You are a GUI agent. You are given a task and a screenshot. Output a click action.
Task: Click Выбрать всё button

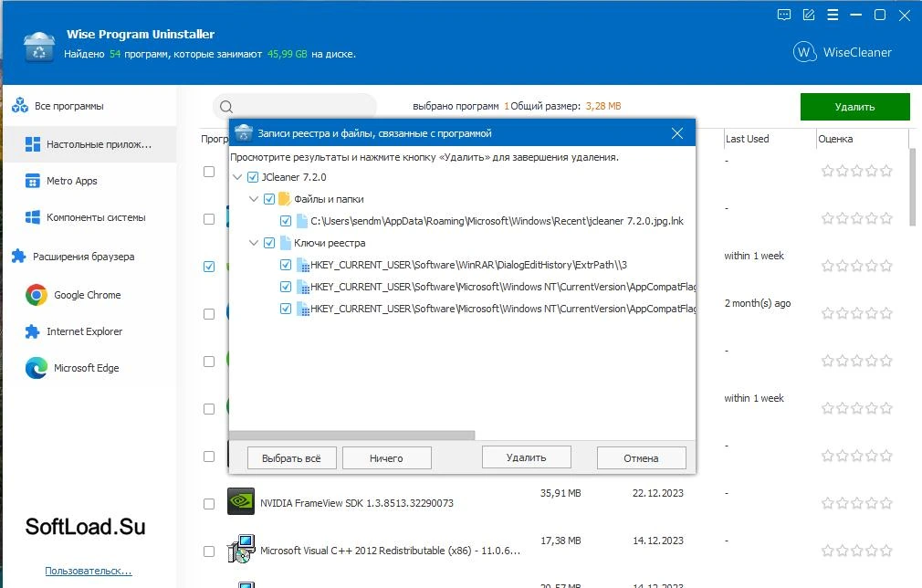[x=291, y=458]
